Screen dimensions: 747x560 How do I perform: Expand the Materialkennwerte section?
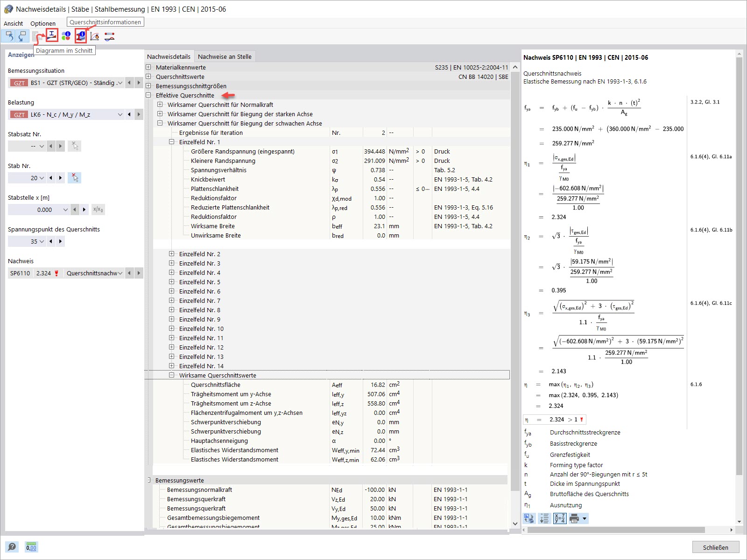coord(148,67)
